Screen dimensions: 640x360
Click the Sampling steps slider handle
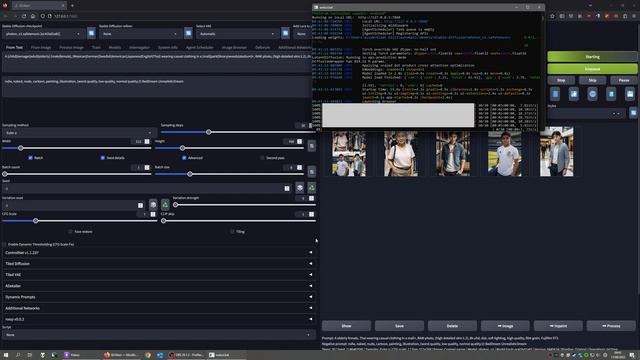click(x=209, y=132)
